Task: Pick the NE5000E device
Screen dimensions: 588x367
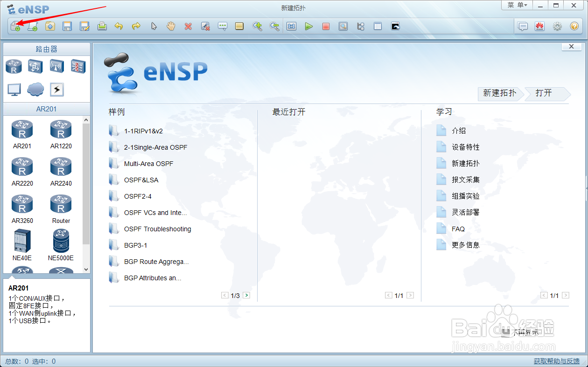Action: click(61, 245)
